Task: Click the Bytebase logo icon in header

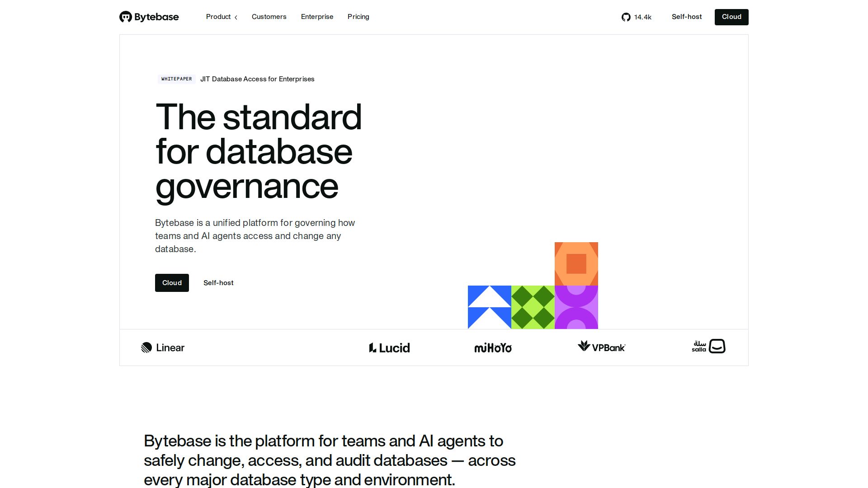Action: [x=125, y=17]
